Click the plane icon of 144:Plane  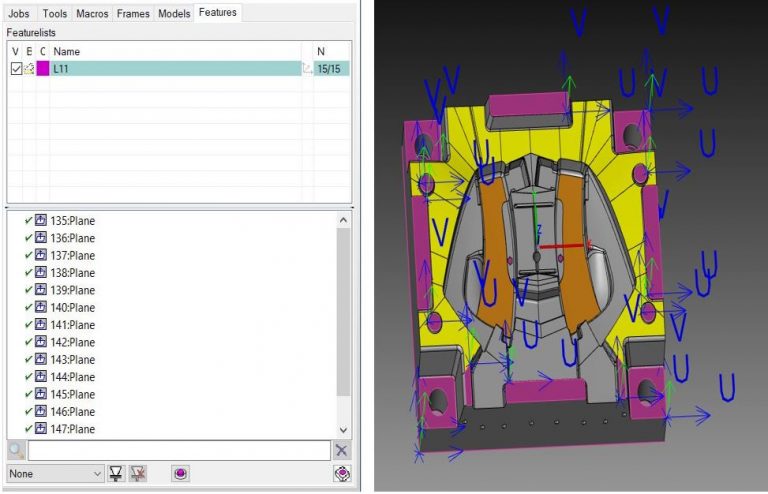pos(41,377)
